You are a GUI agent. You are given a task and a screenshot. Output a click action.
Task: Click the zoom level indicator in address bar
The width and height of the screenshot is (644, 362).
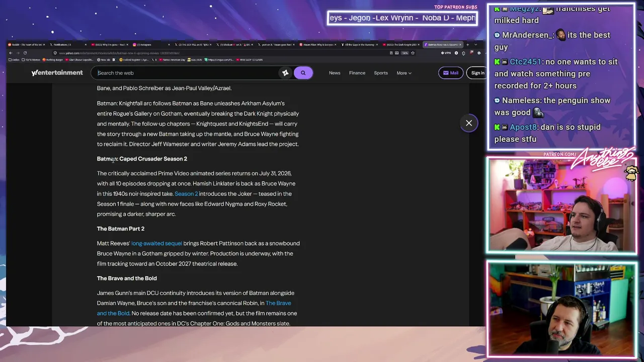coord(406,53)
